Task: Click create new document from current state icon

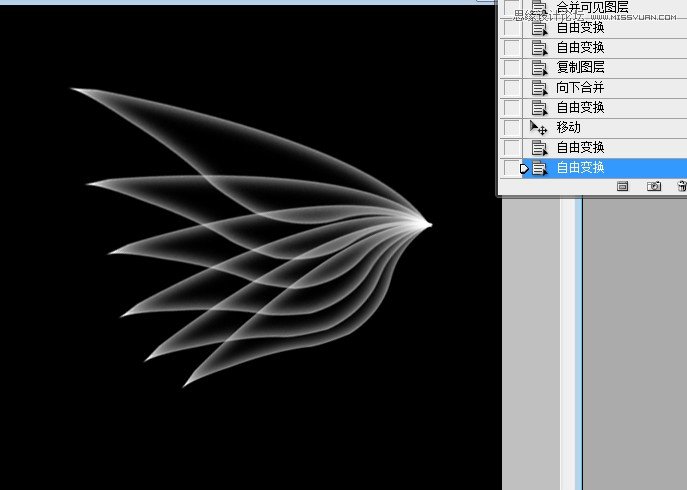Action: tap(622, 186)
